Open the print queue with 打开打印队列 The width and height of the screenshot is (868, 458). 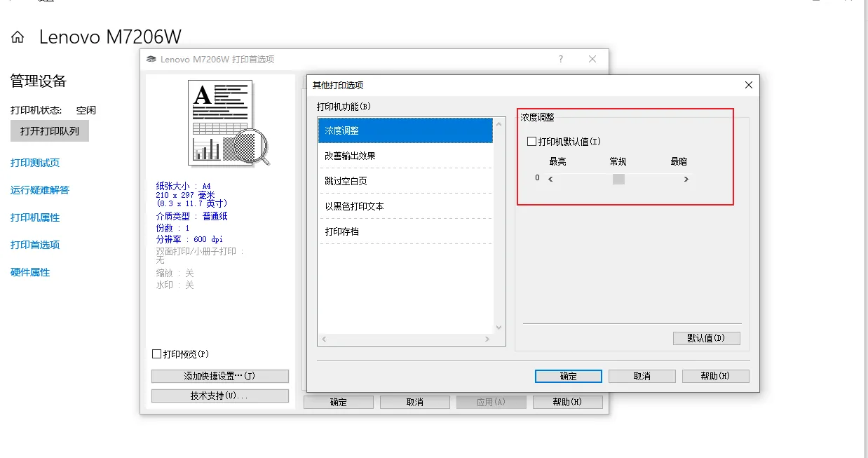click(x=50, y=131)
